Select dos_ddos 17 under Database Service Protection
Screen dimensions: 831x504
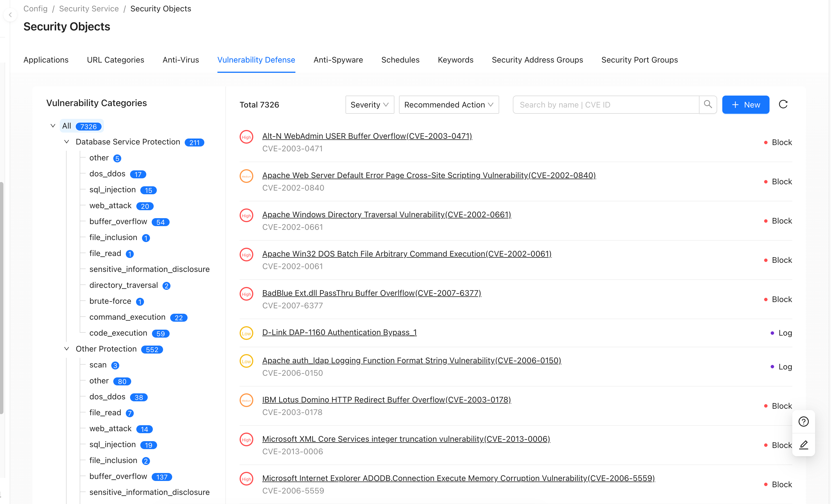117,173
